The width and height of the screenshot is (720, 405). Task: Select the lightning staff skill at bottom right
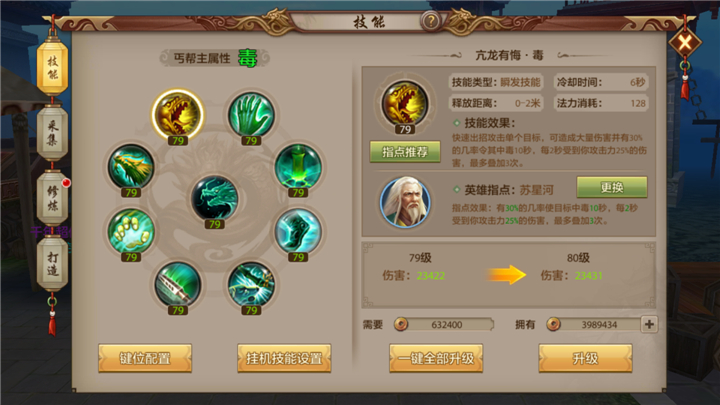click(251, 284)
